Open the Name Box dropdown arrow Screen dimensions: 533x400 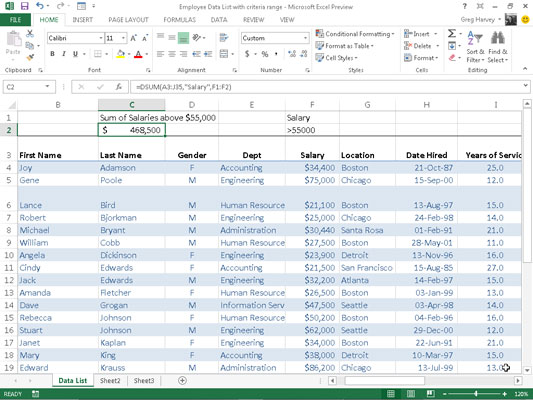[47, 87]
